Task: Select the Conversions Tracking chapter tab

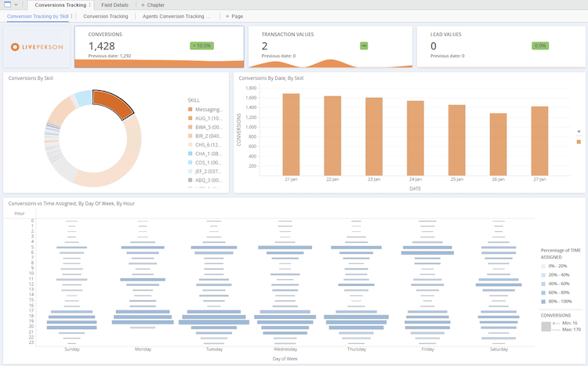Action: [x=60, y=5]
